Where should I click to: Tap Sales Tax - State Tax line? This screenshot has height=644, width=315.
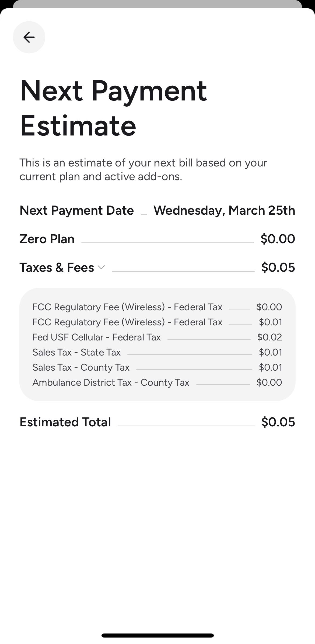click(76, 352)
